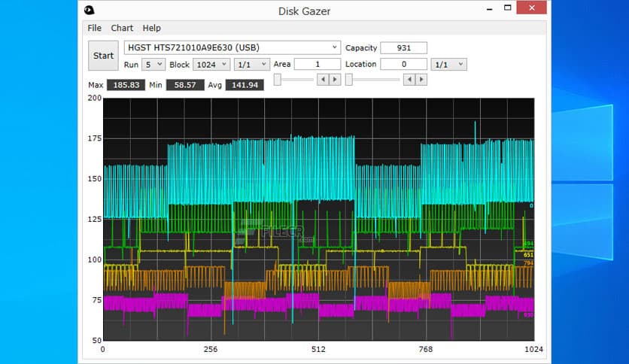
Task: Open the 1/1 dropdown beside Block size
Action: coord(252,65)
